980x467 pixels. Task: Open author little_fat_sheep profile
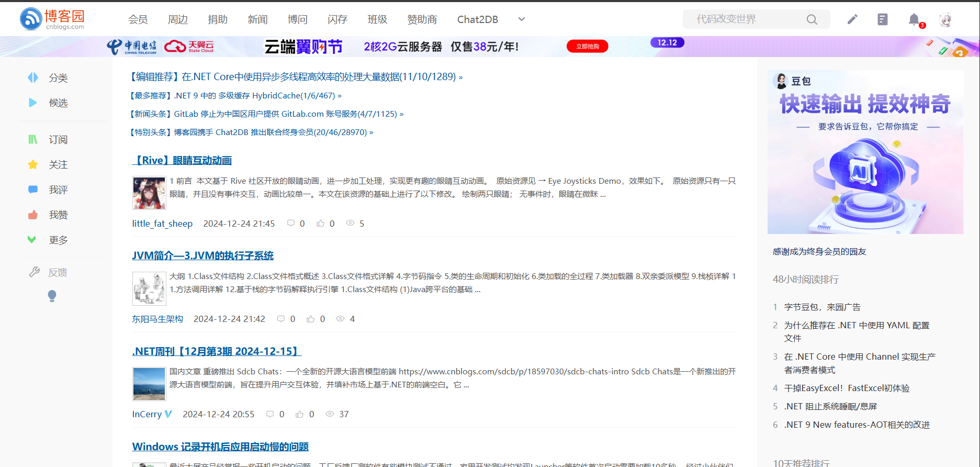[162, 224]
